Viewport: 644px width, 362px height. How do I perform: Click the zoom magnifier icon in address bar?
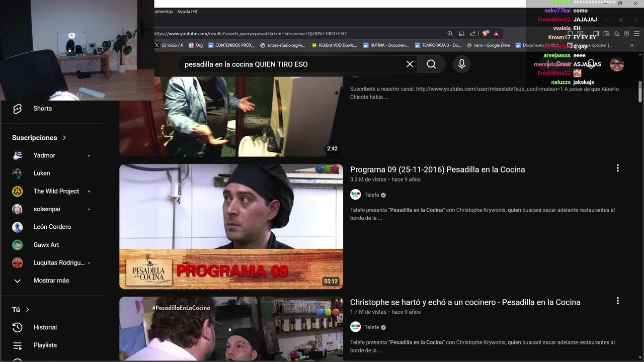(450, 34)
